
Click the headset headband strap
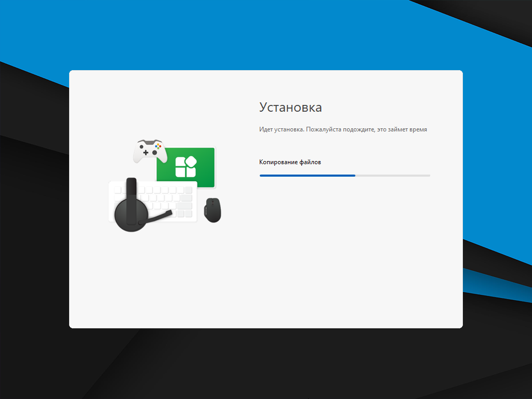point(131,188)
